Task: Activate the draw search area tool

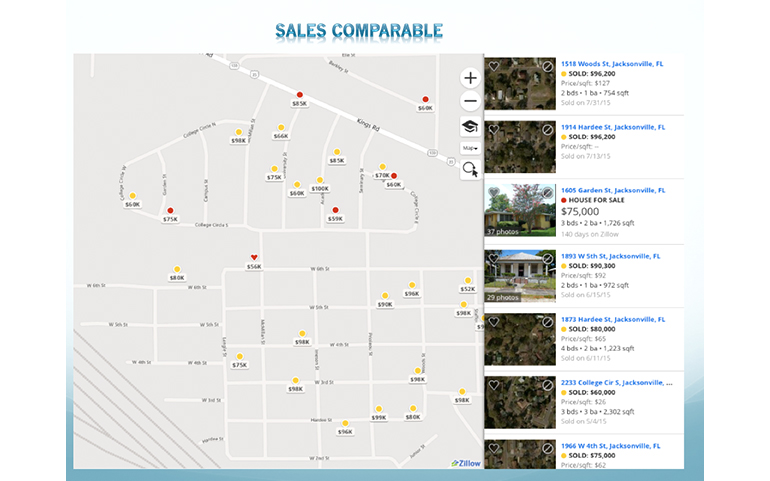Action: pos(470,170)
